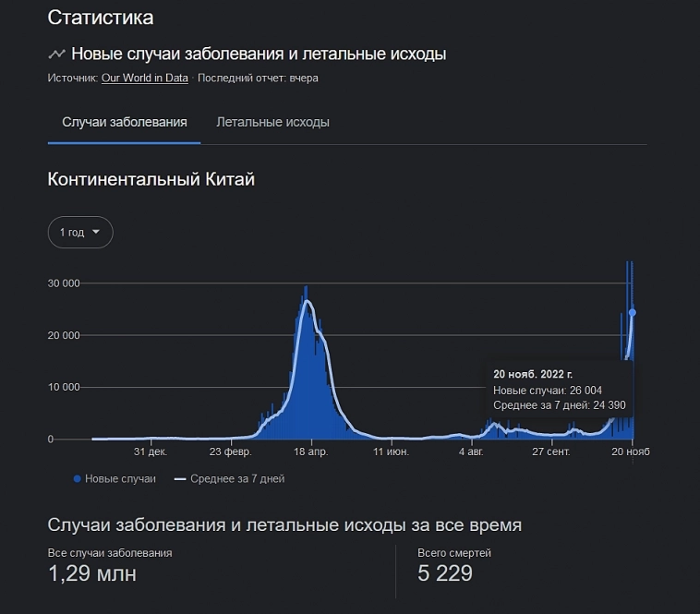The width and height of the screenshot is (700, 614).
Task: Click the "30 000" y-axis value label
Action: [64, 283]
